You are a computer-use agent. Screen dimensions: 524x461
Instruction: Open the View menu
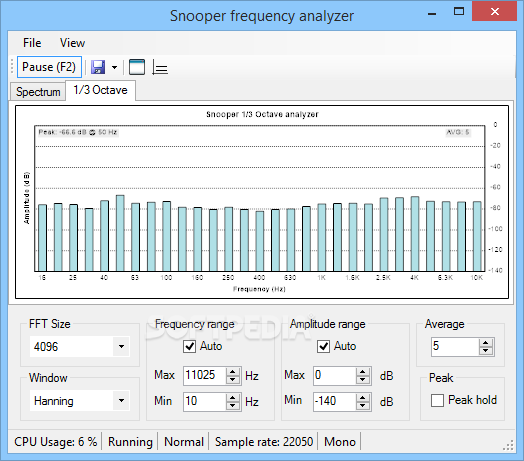click(x=73, y=43)
